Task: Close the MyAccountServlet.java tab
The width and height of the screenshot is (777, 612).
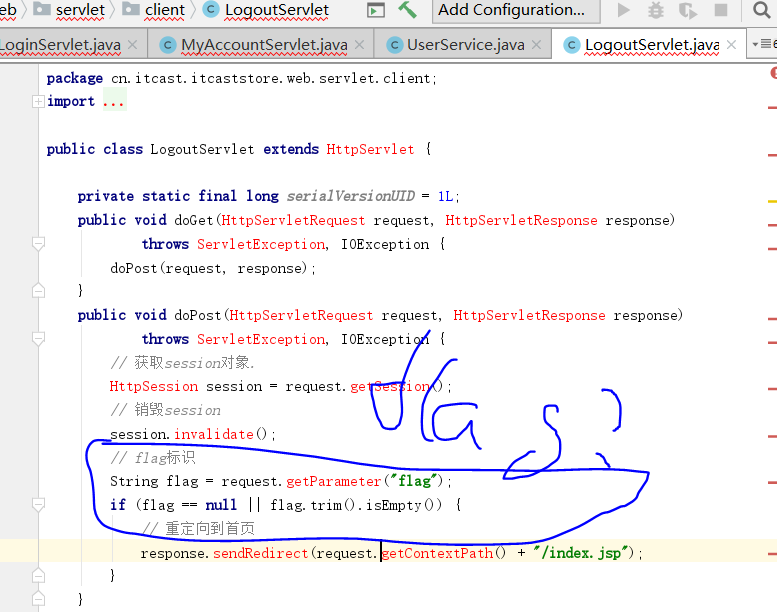Action: 360,45
